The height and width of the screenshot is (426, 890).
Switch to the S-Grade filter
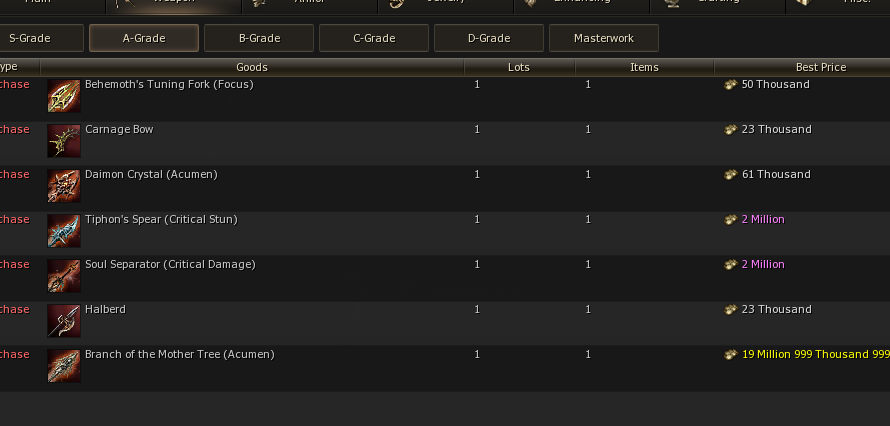point(30,39)
